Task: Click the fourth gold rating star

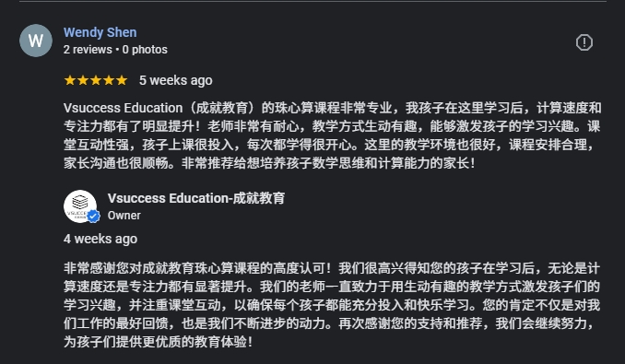Action: [109, 80]
